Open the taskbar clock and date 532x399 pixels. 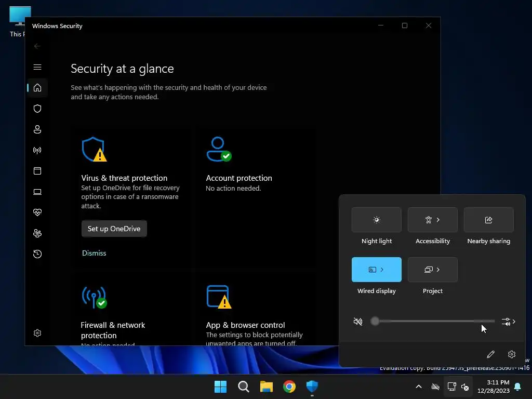point(494,387)
